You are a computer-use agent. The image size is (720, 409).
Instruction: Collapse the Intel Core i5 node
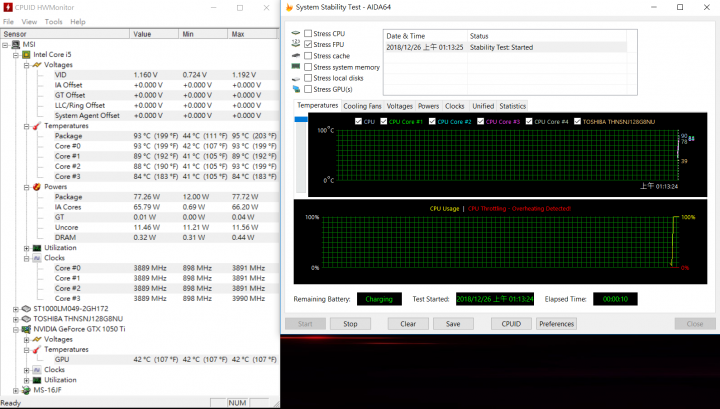coord(16,55)
